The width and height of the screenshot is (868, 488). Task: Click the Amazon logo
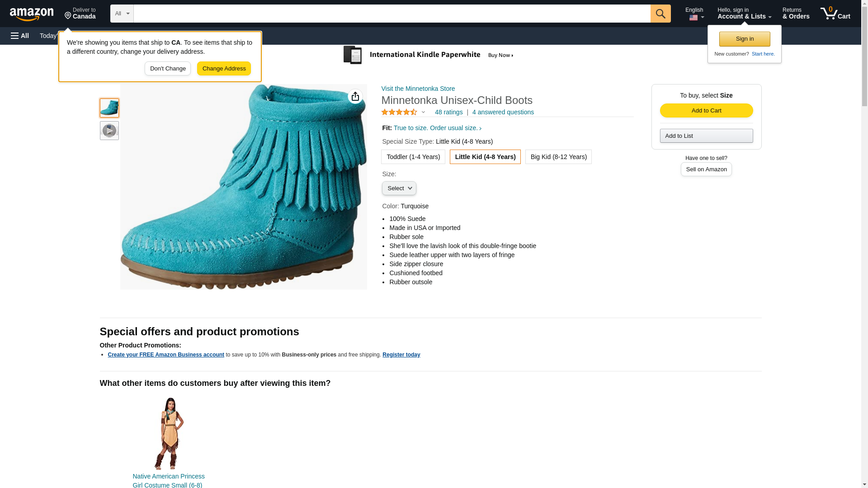pos(32,14)
